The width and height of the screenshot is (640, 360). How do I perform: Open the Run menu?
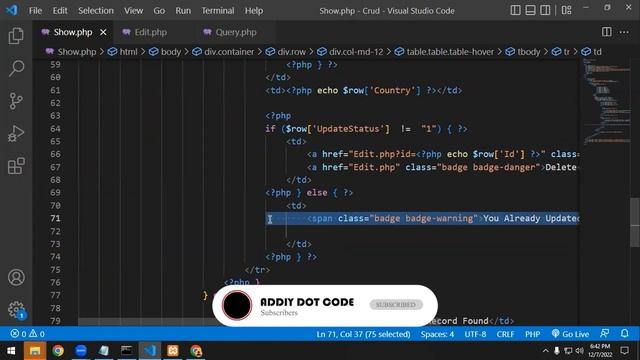[x=183, y=11]
